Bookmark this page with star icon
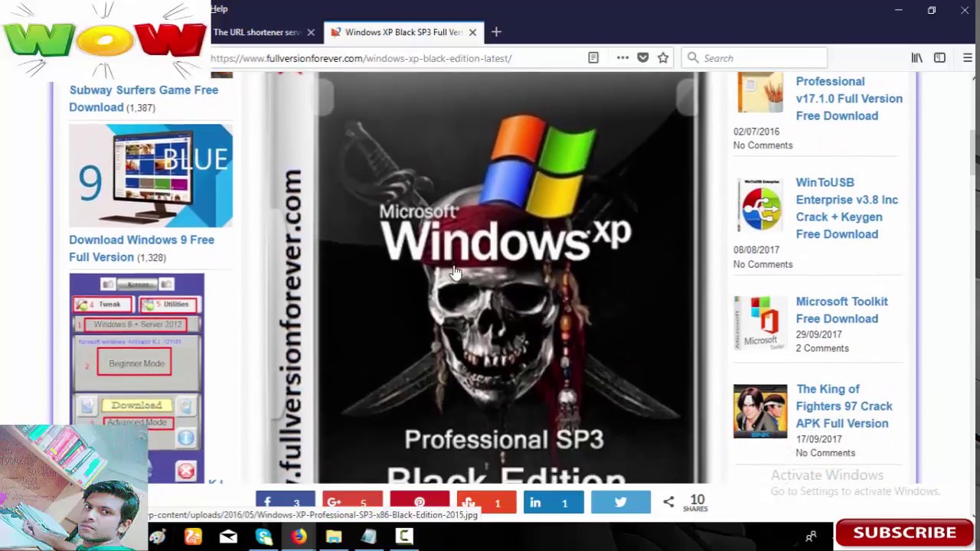The height and width of the screenshot is (551, 980). coord(663,57)
